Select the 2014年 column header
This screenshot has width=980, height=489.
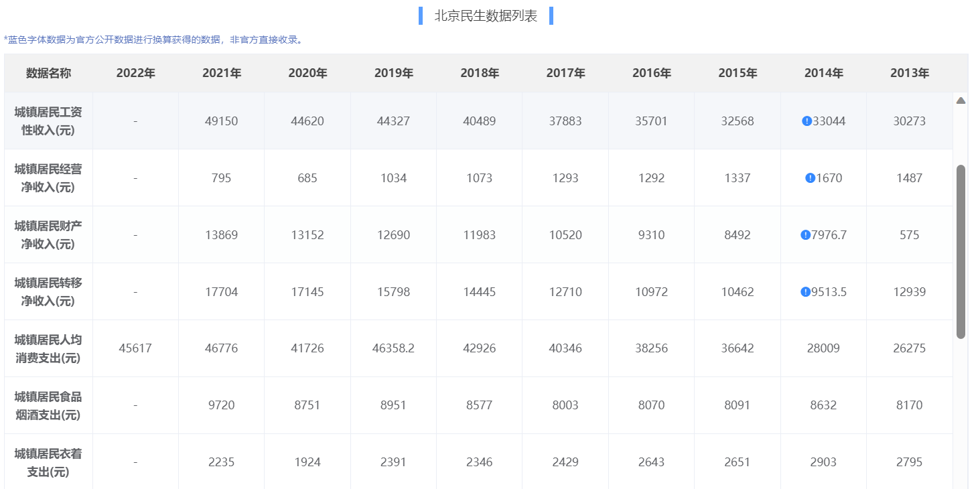click(x=824, y=74)
